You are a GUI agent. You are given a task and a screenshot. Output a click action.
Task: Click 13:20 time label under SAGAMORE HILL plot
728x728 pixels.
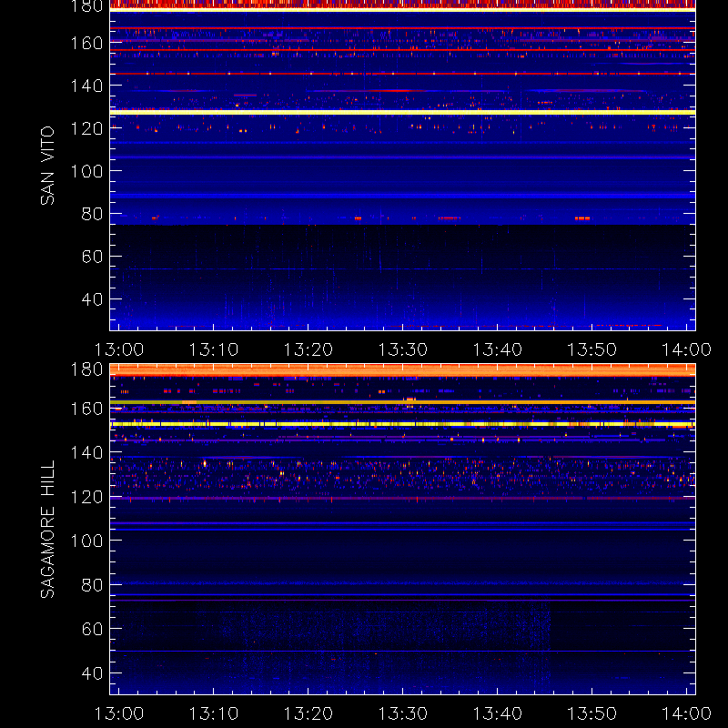click(x=308, y=713)
